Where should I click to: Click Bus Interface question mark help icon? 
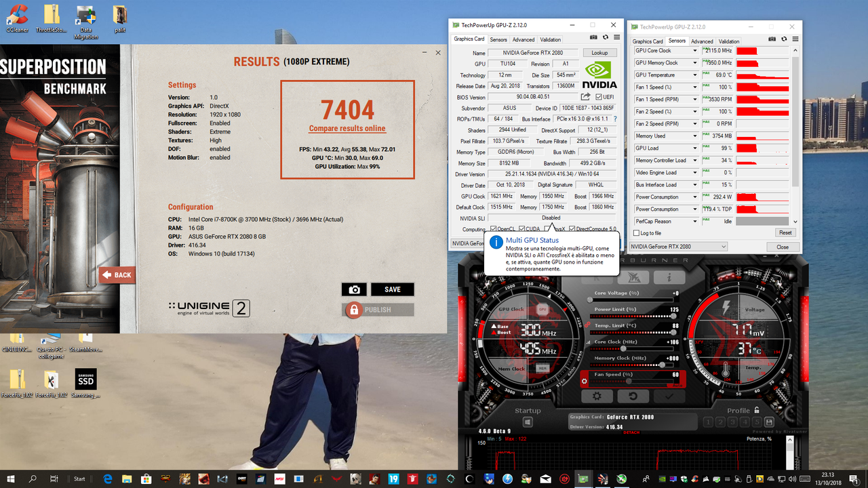(x=614, y=119)
